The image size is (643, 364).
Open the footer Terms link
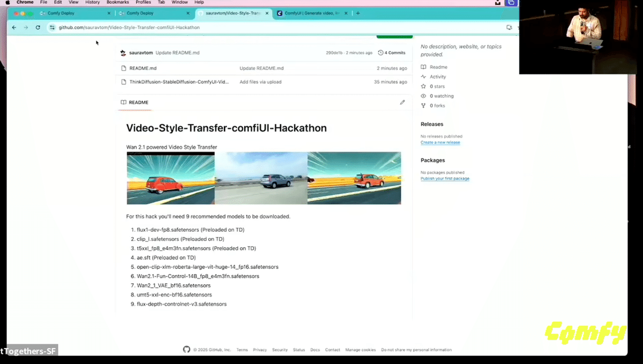(242, 350)
